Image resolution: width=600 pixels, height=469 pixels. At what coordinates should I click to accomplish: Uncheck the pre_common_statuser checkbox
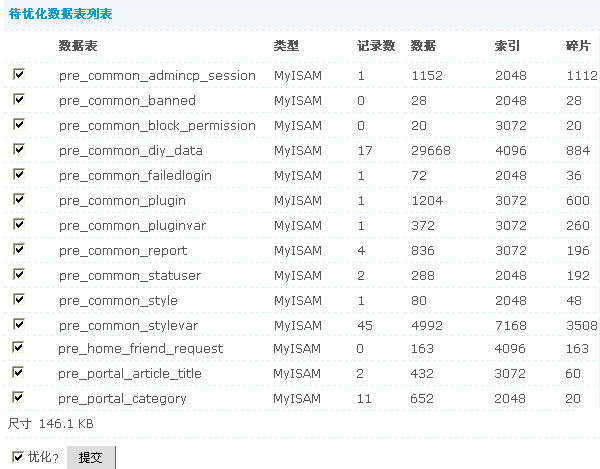coord(19,274)
